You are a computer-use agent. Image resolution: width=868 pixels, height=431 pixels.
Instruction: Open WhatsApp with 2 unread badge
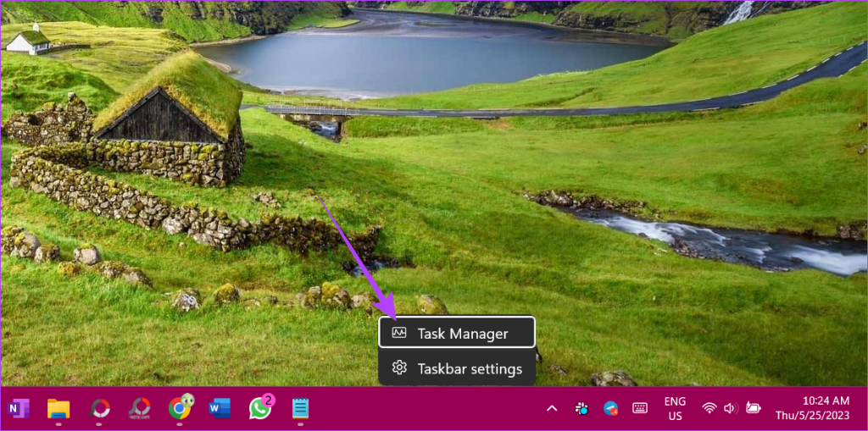(x=261, y=408)
